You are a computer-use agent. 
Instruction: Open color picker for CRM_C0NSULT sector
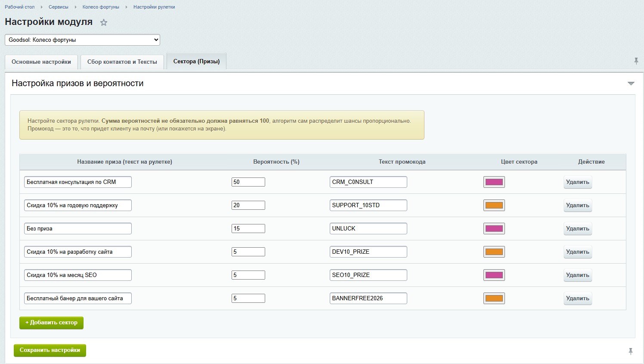click(494, 182)
